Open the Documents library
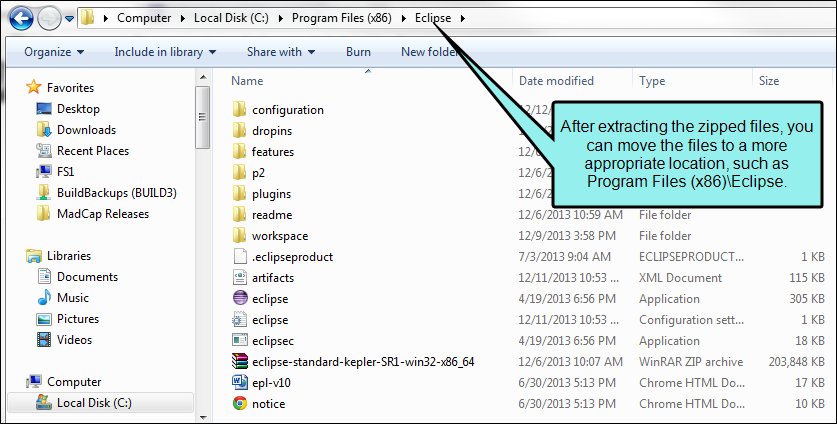 pos(87,277)
